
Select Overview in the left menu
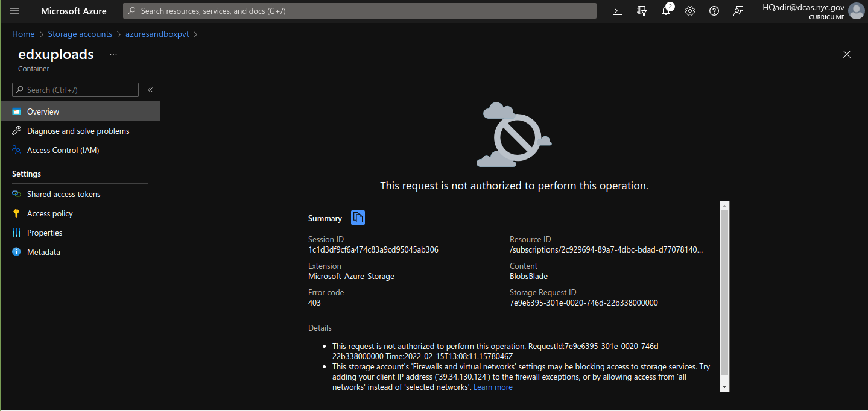click(x=80, y=111)
